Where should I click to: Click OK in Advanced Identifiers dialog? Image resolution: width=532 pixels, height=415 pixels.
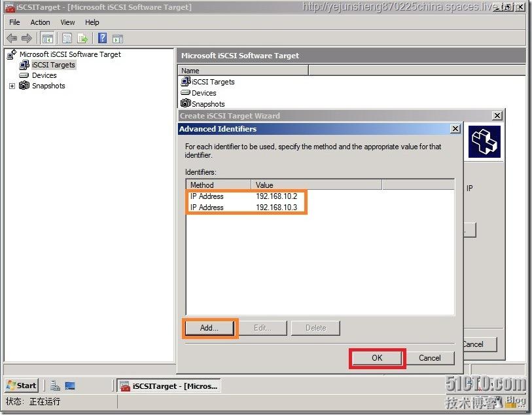coord(377,357)
